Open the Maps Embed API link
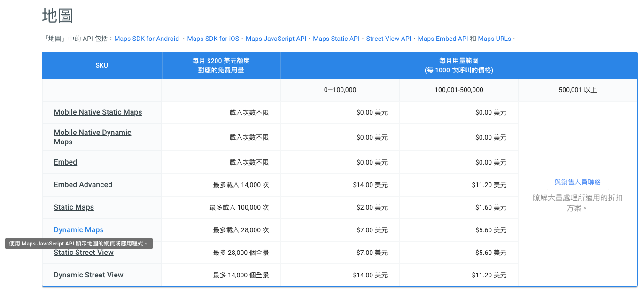Screen dimensions: 644x292 tap(442, 39)
